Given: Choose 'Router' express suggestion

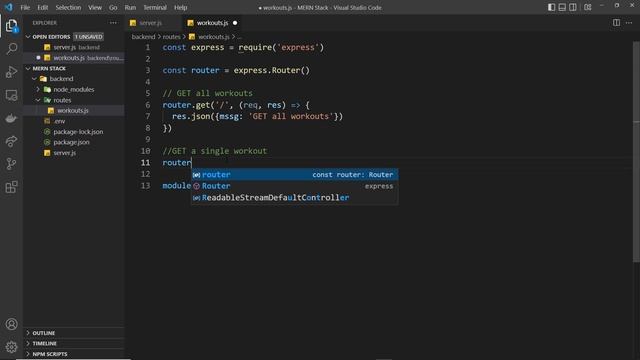Looking at the screenshot, I should pyautogui.click(x=295, y=186).
